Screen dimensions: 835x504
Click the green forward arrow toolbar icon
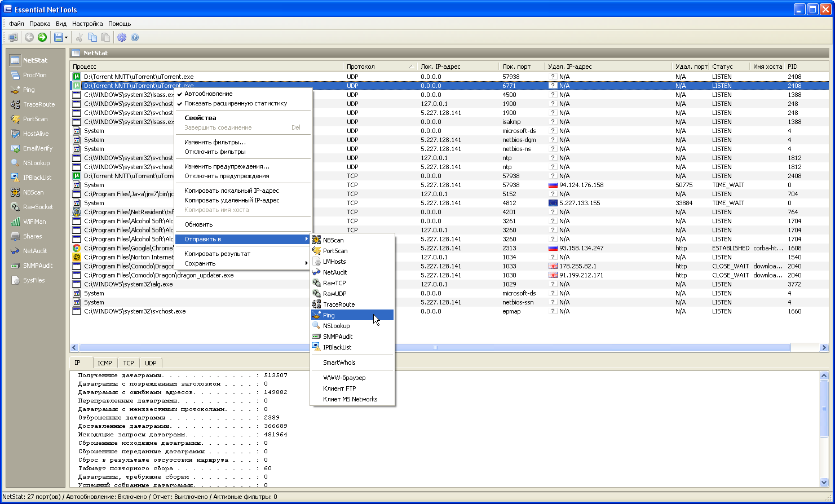click(42, 37)
